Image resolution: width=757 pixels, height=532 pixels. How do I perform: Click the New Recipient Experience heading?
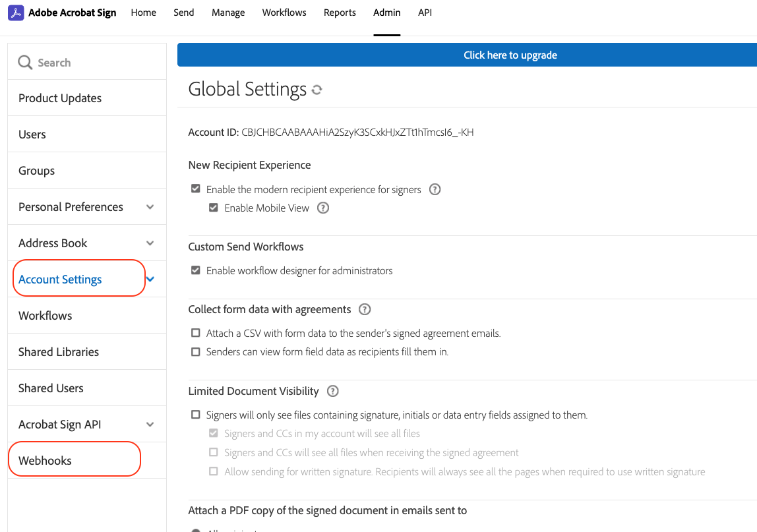pos(250,165)
